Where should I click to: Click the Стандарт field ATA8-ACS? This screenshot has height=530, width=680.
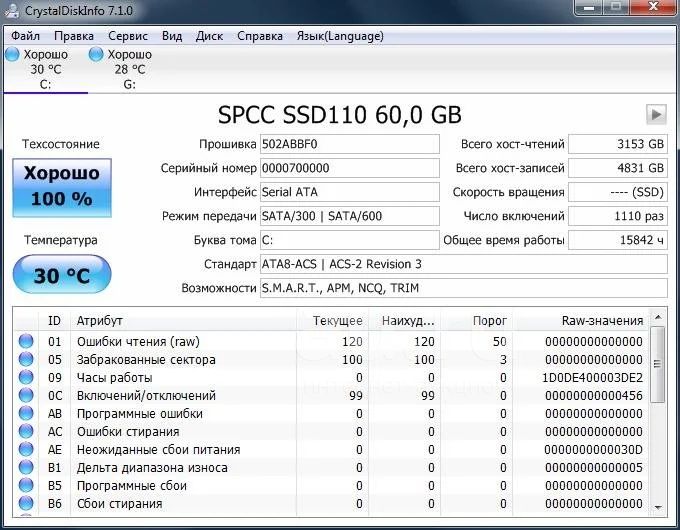(x=464, y=264)
